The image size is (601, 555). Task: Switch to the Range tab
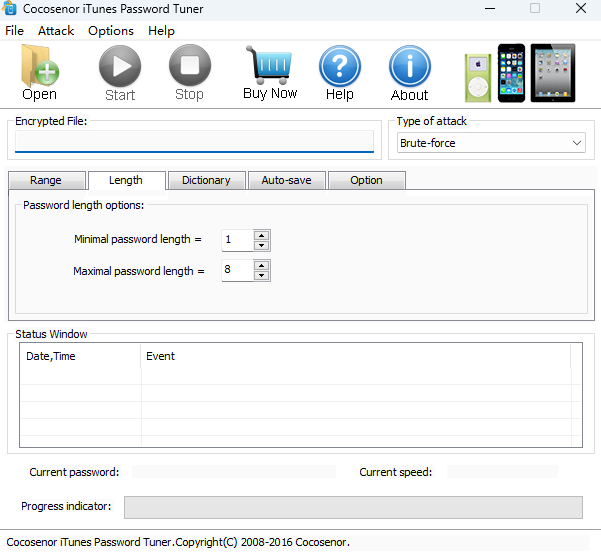[x=46, y=180]
